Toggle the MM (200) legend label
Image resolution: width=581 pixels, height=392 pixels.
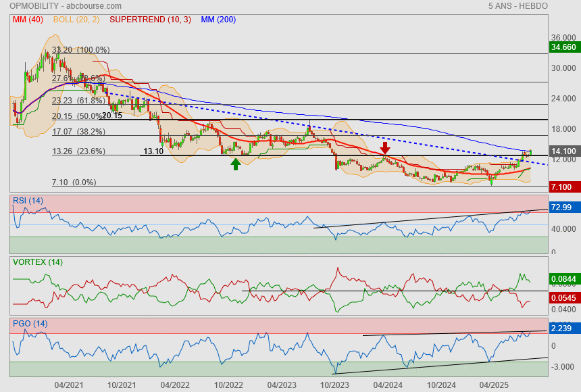(218, 20)
